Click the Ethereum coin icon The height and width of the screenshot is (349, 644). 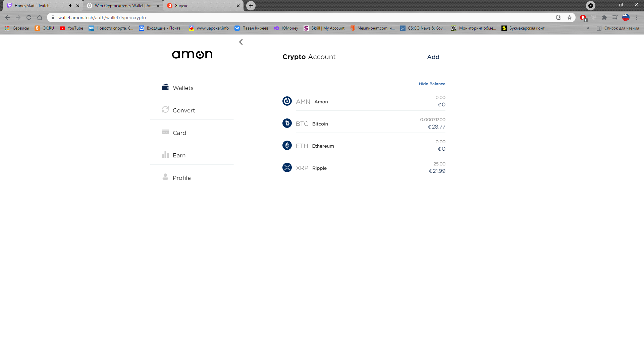[x=287, y=145]
